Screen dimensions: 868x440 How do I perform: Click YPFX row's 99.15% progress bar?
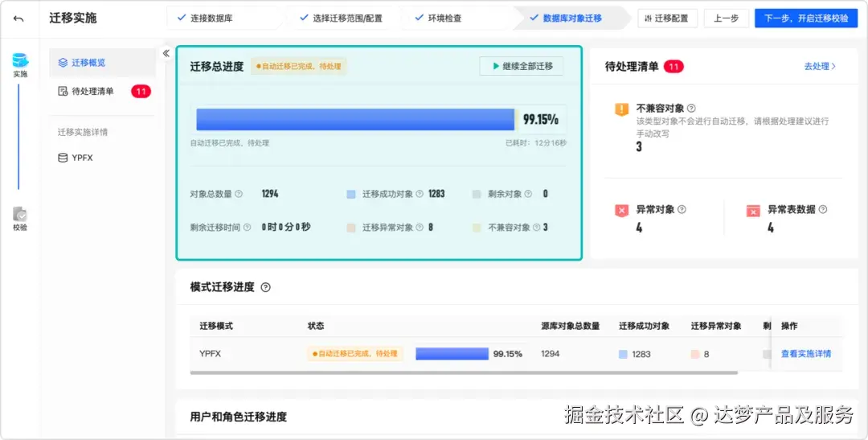point(452,354)
